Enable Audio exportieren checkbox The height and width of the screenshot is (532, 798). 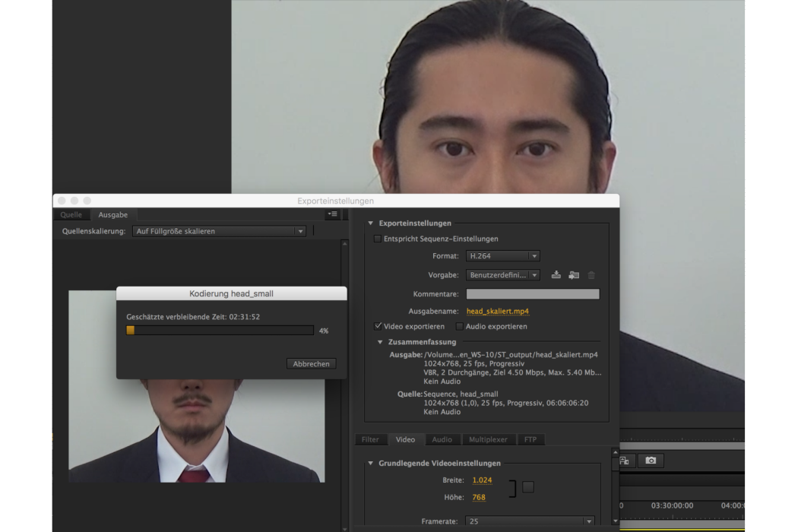pyautogui.click(x=459, y=326)
